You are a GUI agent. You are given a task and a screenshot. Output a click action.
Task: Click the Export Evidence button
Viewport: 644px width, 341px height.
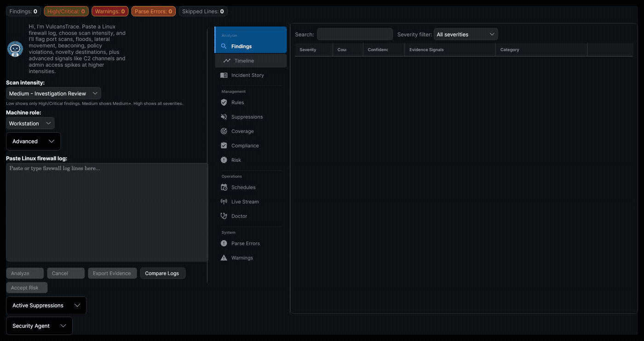point(112,273)
